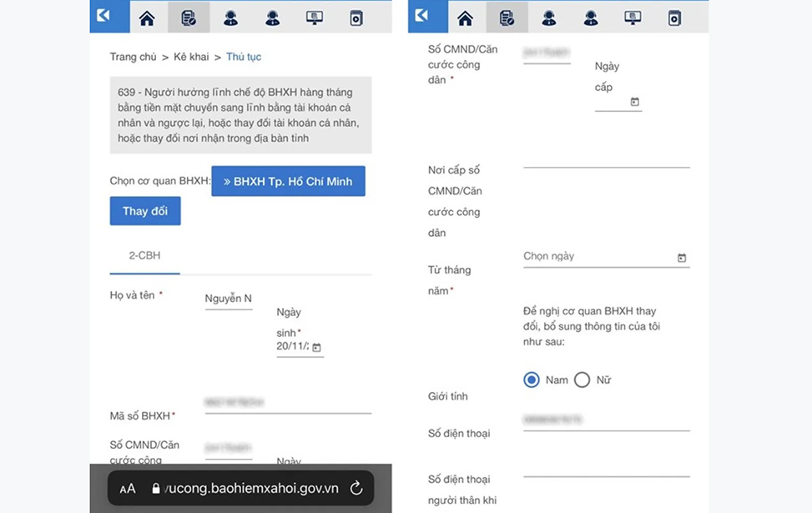Tap the monitor icon in the left screen toolbar
812x513 pixels.
click(315, 18)
